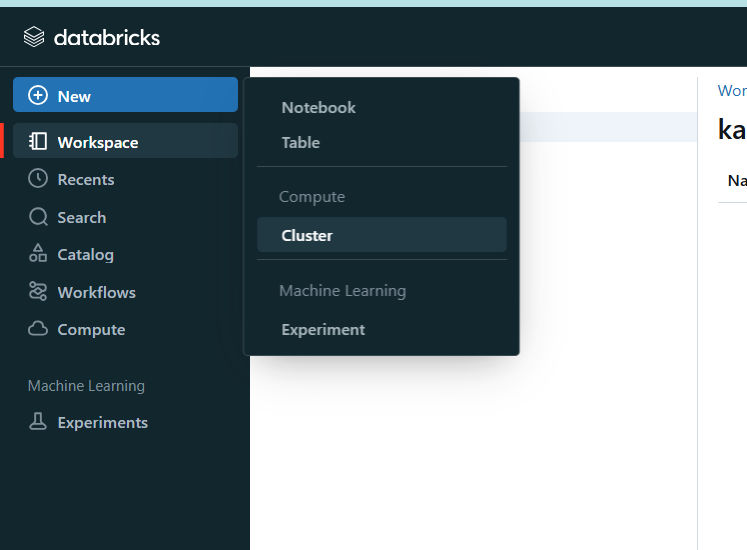This screenshot has width=747, height=550.
Task: Go to Recents in the sidebar
Action: click(x=86, y=180)
